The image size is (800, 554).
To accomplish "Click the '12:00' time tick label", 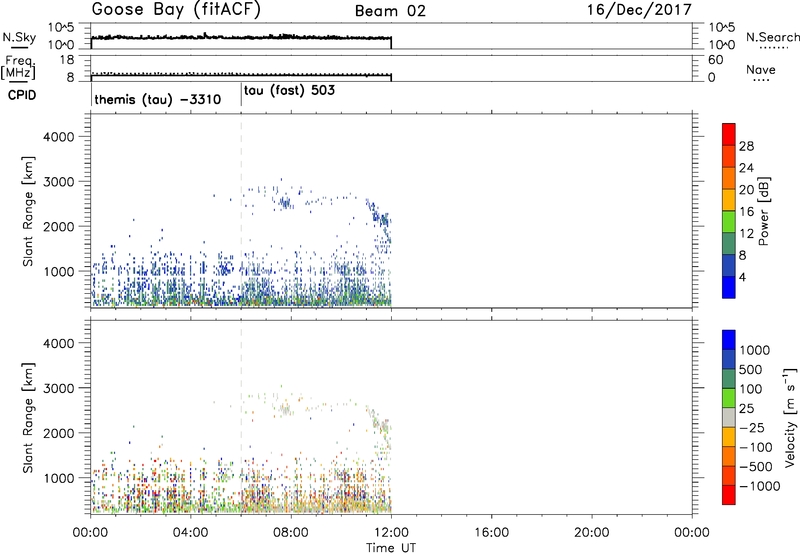I will (391, 533).
